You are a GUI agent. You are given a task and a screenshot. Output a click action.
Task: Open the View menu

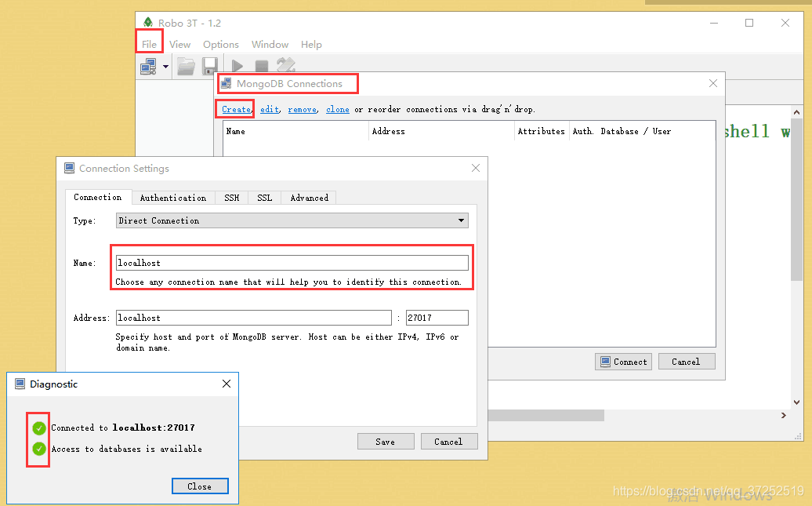pyautogui.click(x=179, y=44)
